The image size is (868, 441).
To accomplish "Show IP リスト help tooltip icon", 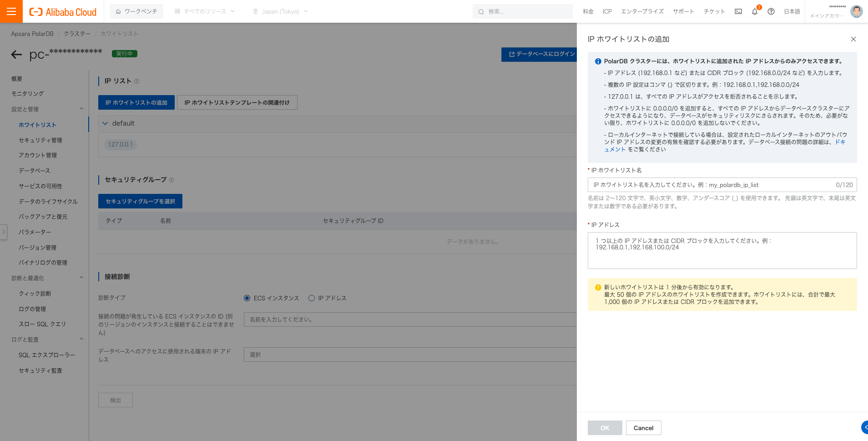I will coord(136,81).
